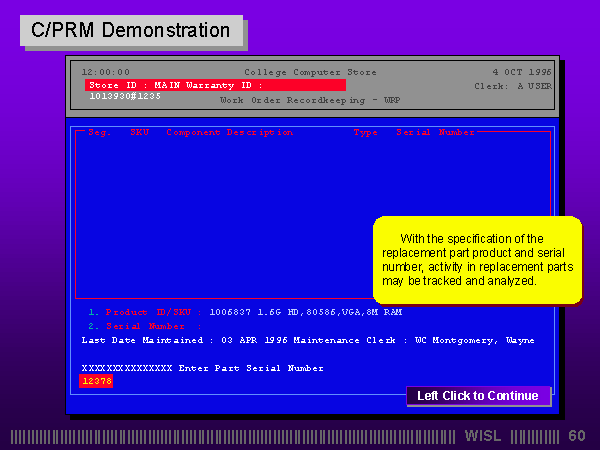Click the 12:00:00 clock display
The image size is (600, 450).
(x=106, y=72)
